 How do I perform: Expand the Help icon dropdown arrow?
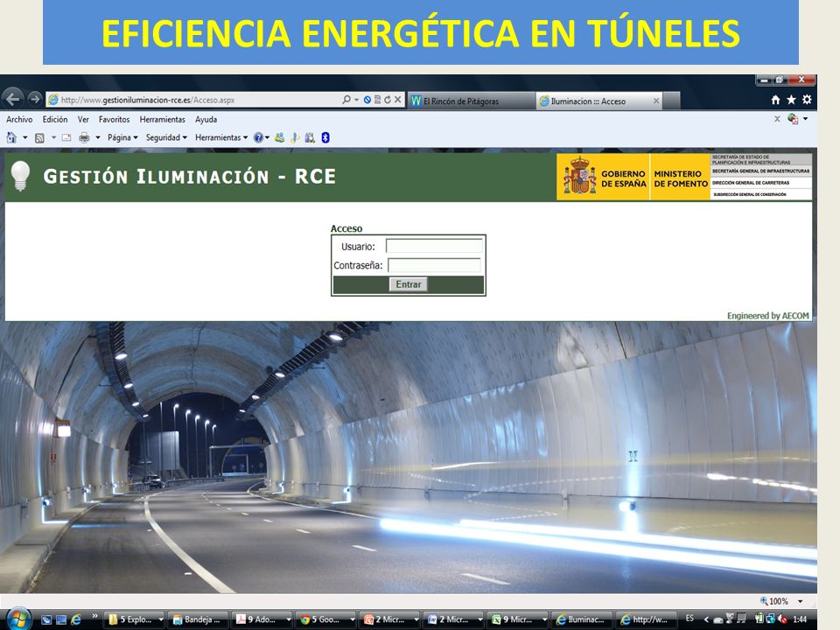tap(267, 137)
